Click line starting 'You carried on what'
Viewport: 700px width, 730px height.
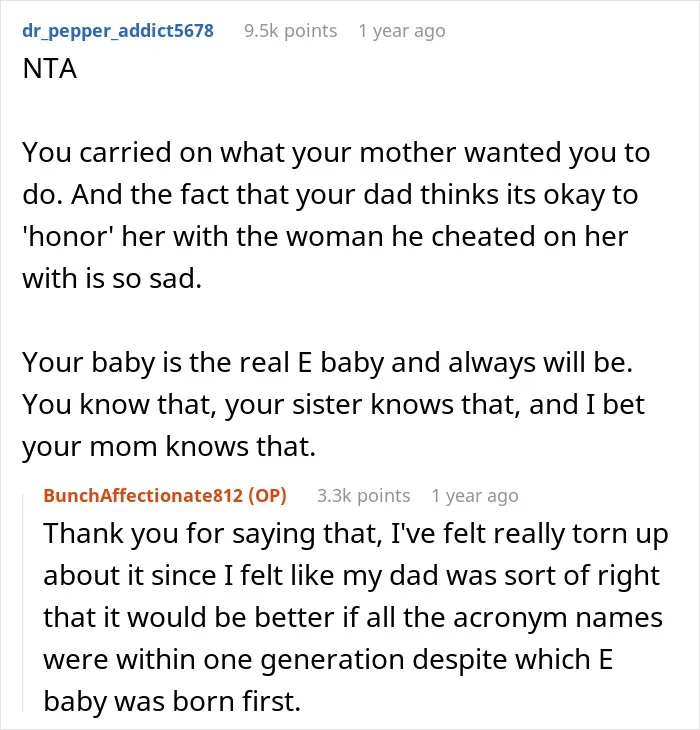[336, 153]
